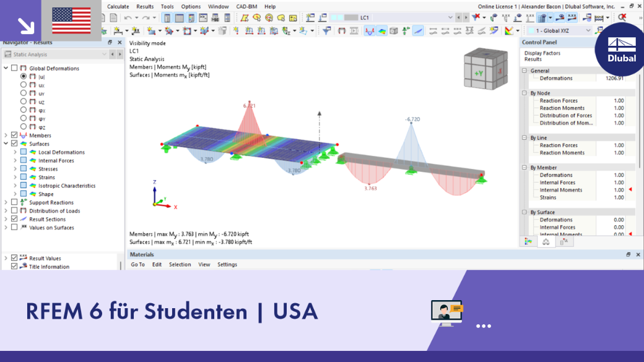Select the scale balance tab icon in Control Panel
This screenshot has height=362, width=644.
[546, 242]
